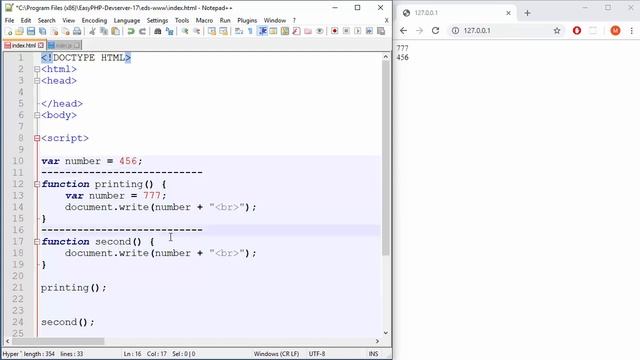Click the Redo arrow icon
The height and width of the screenshot is (360, 640).
coord(142,31)
